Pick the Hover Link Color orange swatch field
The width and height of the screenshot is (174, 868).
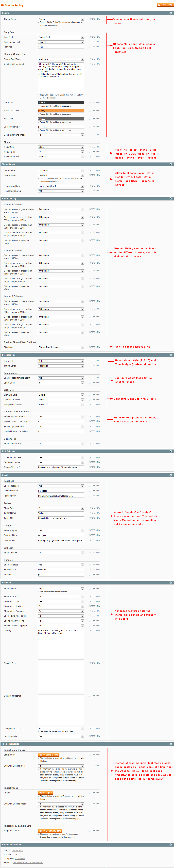point(61,111)
